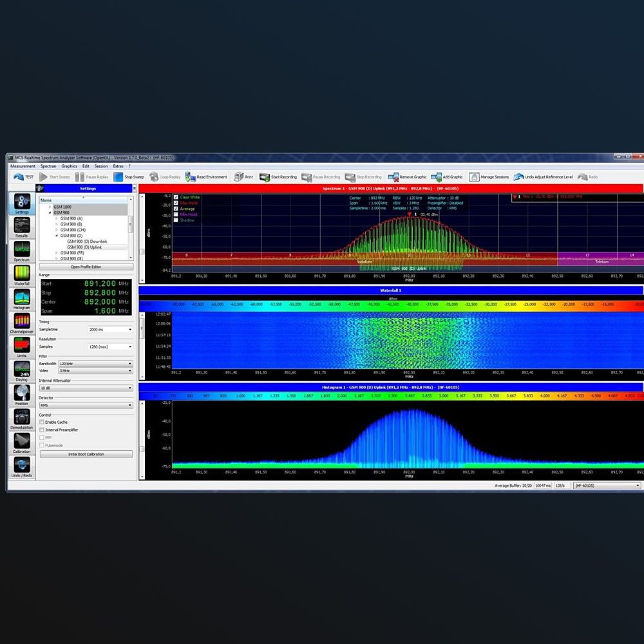Open the Channelpower panel icon
Viewport: 644px width, 644px height.
pos(21,322)
